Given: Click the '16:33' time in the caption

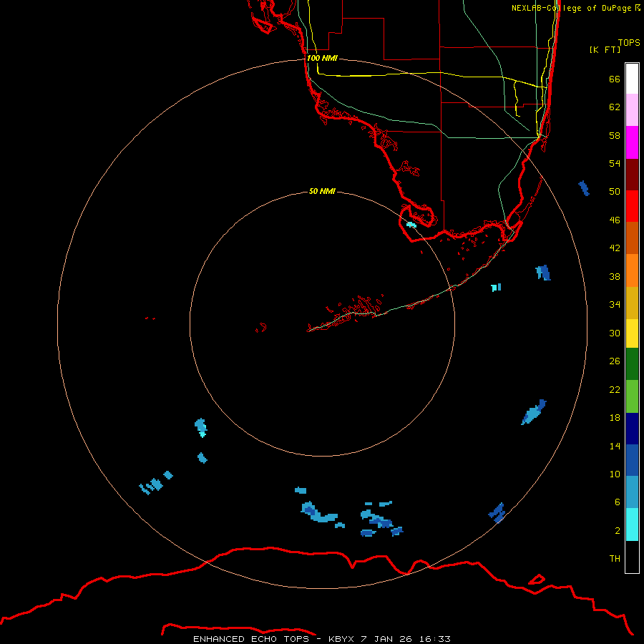Looking at the screenshot, I should click(435, 639).
